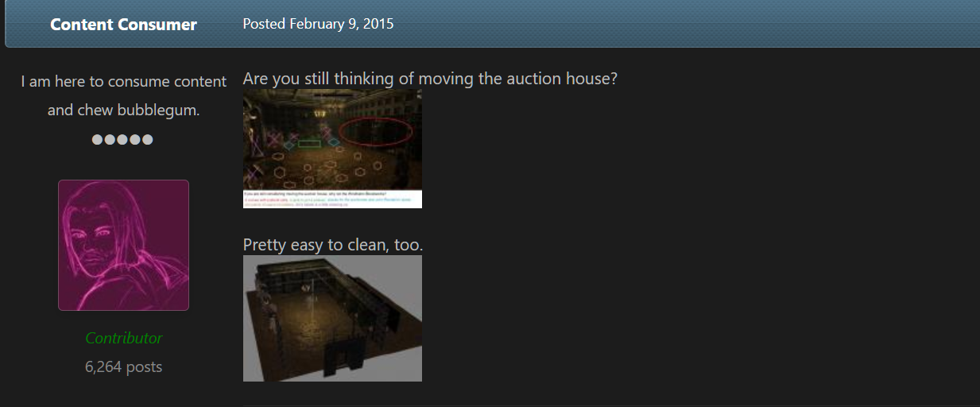Open Content Consumer's profile from the username
980x407 pixels.
click(123, 24)
